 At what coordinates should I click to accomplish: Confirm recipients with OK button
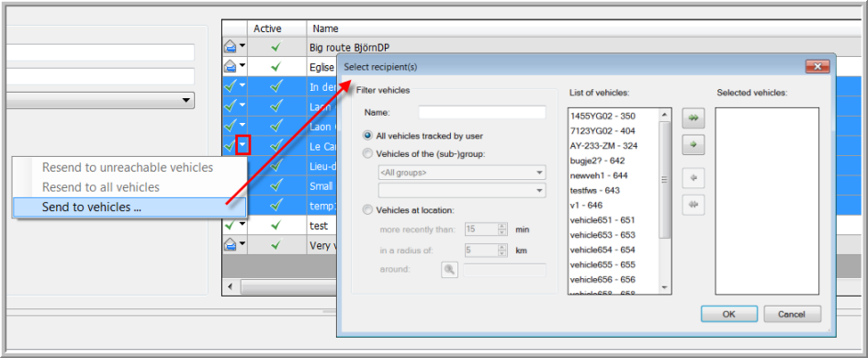pos(728,314)
